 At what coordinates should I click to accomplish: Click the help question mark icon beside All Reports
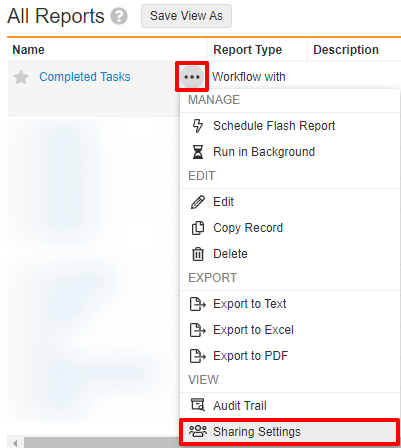pos(119,16)
